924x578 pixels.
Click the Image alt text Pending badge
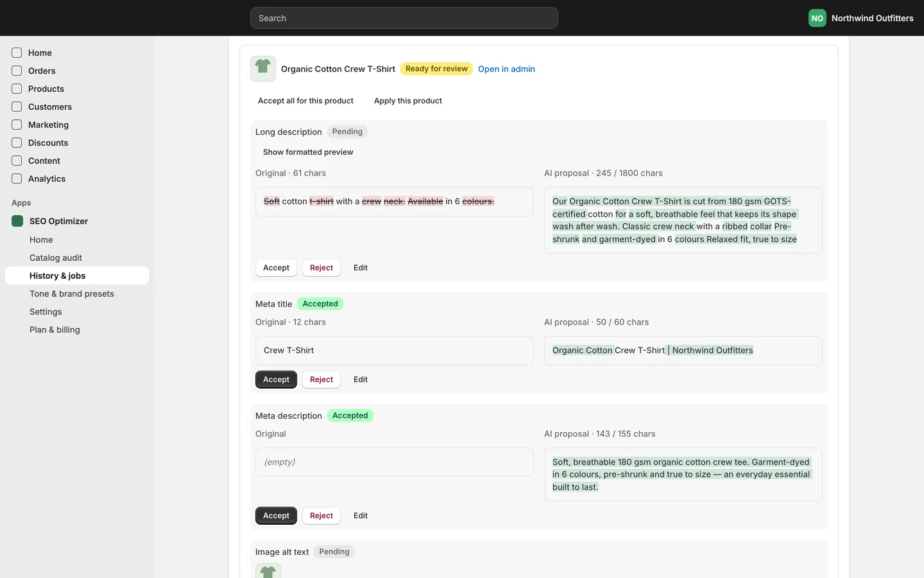334,552
